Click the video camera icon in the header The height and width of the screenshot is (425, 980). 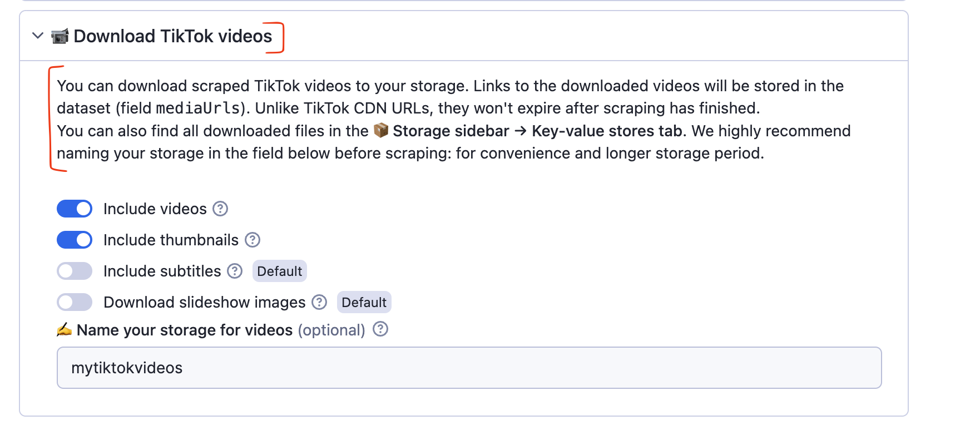[x=60, y=37]
